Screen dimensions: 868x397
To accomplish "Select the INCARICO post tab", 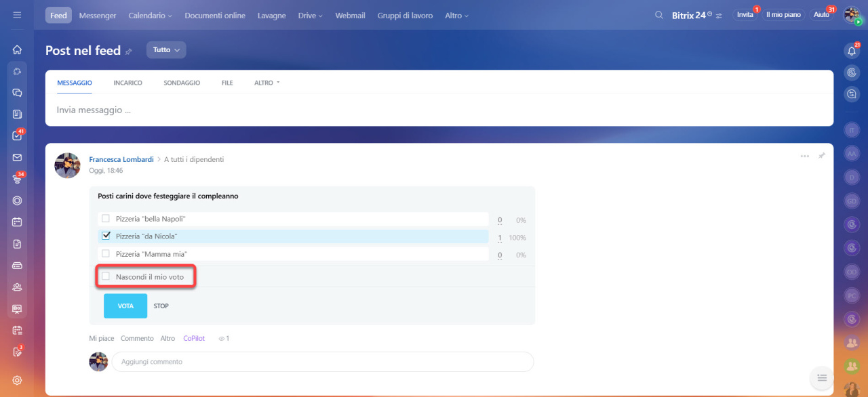I will pyautogui.click(x=127, y=83).
